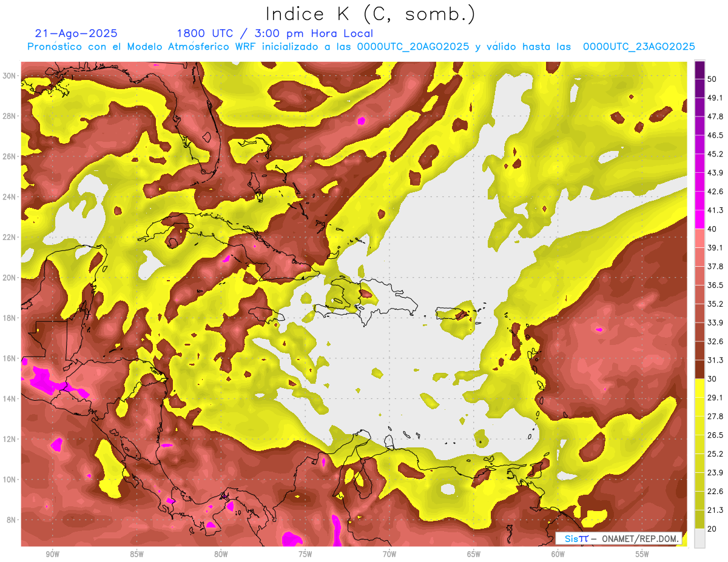The width and height of the screenshot is (728, 562).
Task: Click the "70W" longitude label
Action: tap(389, 554)
